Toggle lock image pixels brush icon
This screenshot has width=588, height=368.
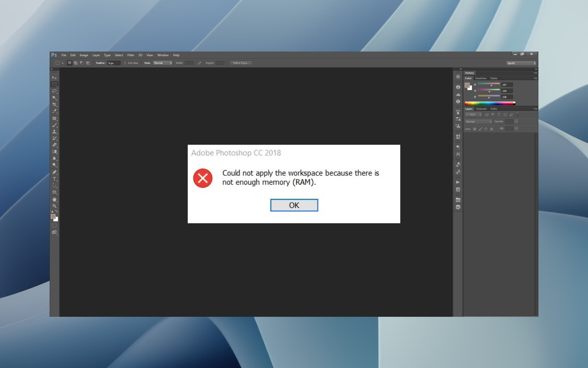click(x=480, y=129)
